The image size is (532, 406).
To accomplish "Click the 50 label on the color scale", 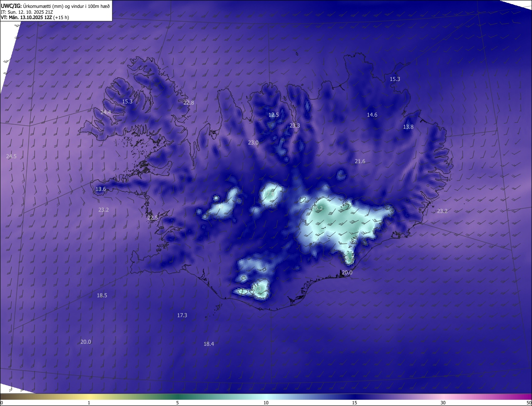I will 528,403.
